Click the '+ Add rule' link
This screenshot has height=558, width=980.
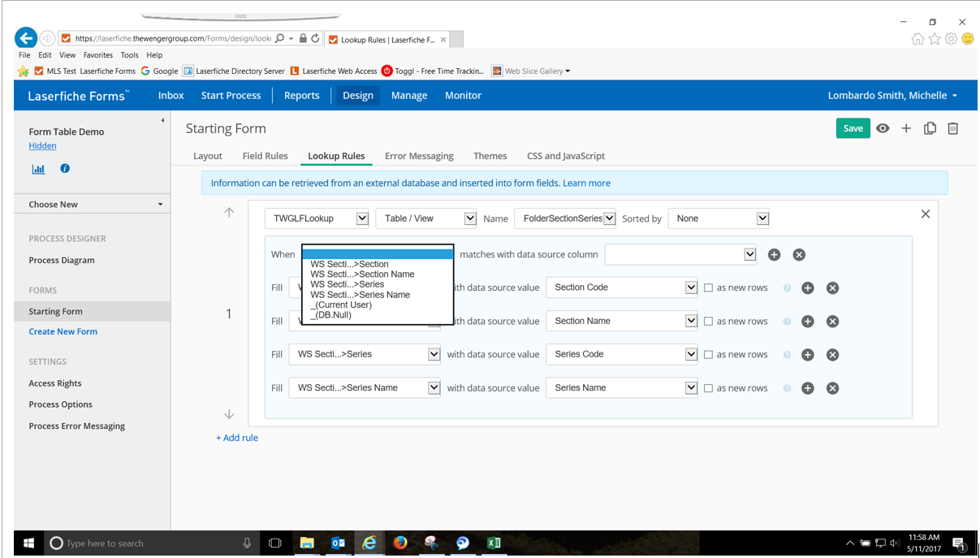click(237, 438)
